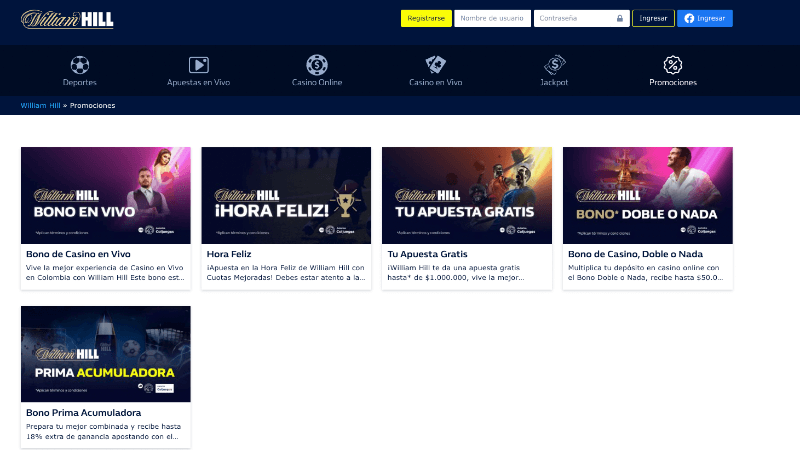Open Bono de Casino, Doble o Nada title
Viewport: 800px width, 450px height.
pyautogui.click(x=635, y=254)
